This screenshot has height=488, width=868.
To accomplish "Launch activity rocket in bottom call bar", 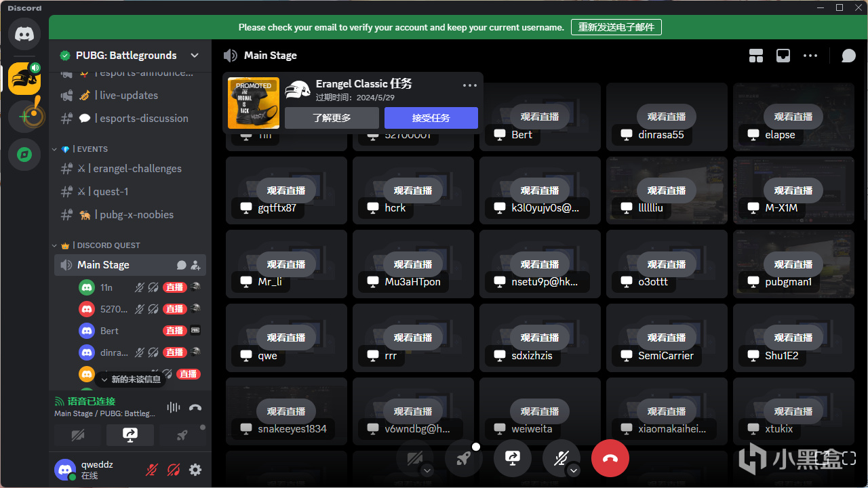I will 464,458.
